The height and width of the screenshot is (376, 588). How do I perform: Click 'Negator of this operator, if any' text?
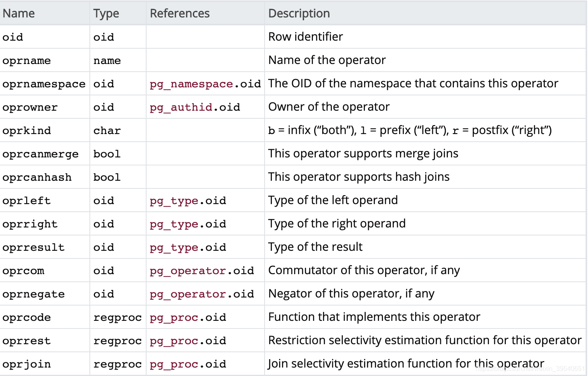[351, 293]
